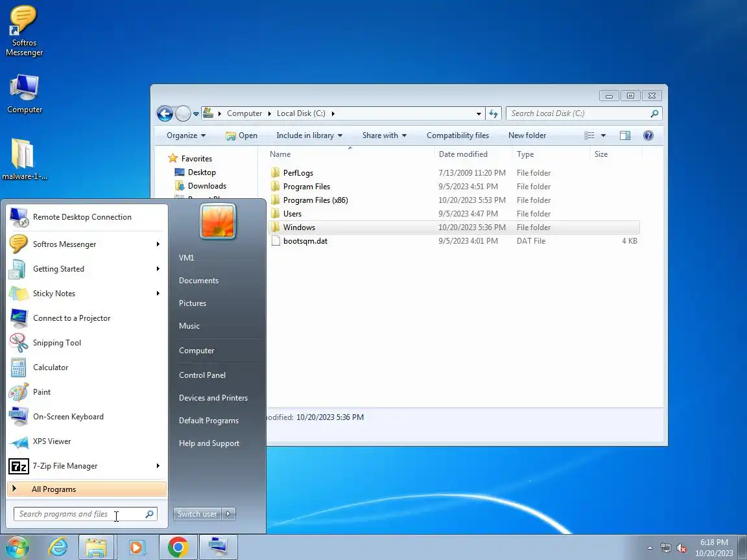Viewport: 747px width, 560px height.
Task: Open Documents from Start menu
Action: pyautogui.click(x=198, y=281)
